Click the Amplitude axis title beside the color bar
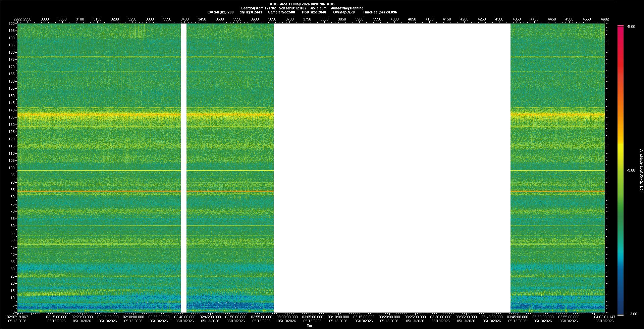644x329 pixels. pyautogui.click(x=641, y=171)
